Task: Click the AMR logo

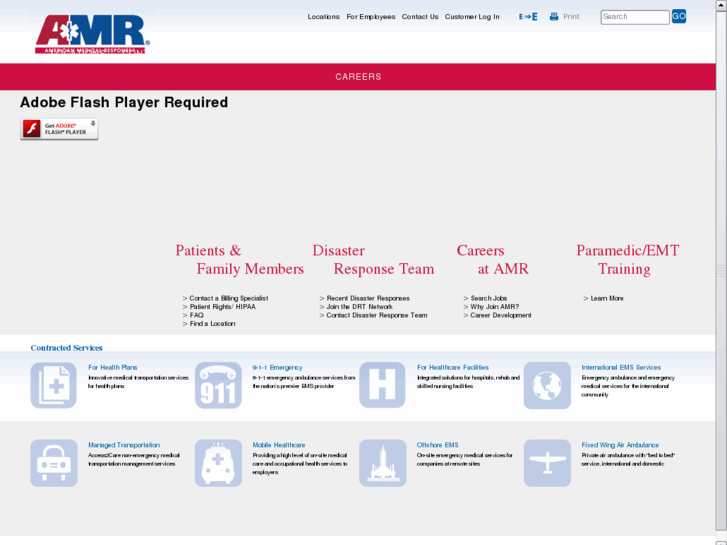Action: 92,34
